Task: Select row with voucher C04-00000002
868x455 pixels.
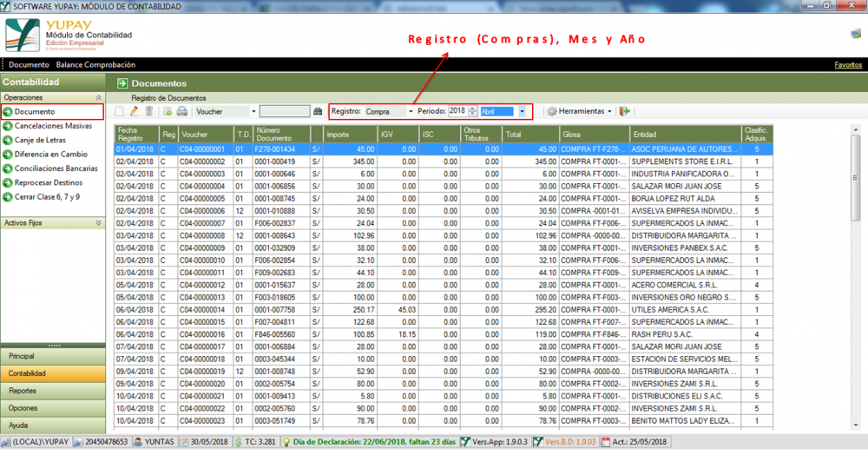Action: pyautogui.click(x=444, y=162)
